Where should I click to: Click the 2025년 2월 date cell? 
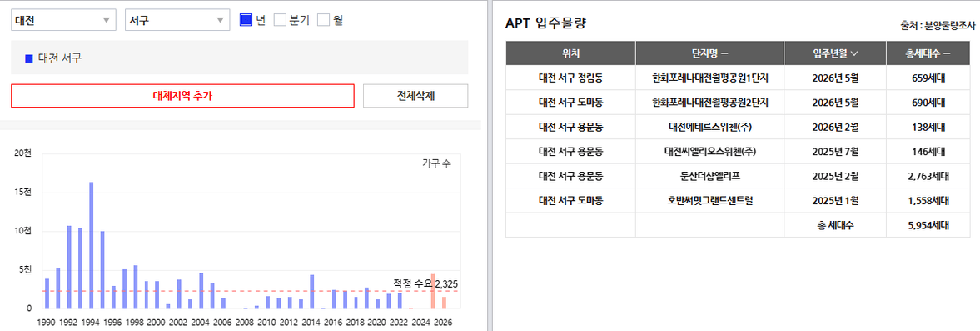click(834, 177)
